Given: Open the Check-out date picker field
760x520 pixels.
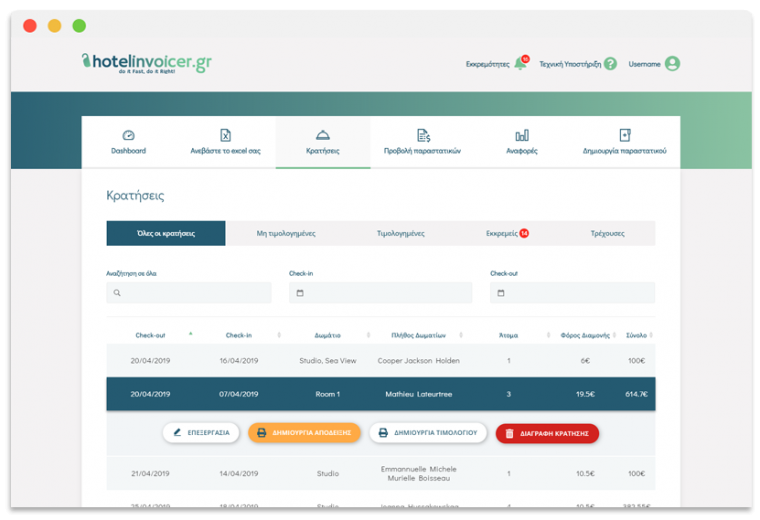Looking at the screenshot, I should (x=572, y=293).
